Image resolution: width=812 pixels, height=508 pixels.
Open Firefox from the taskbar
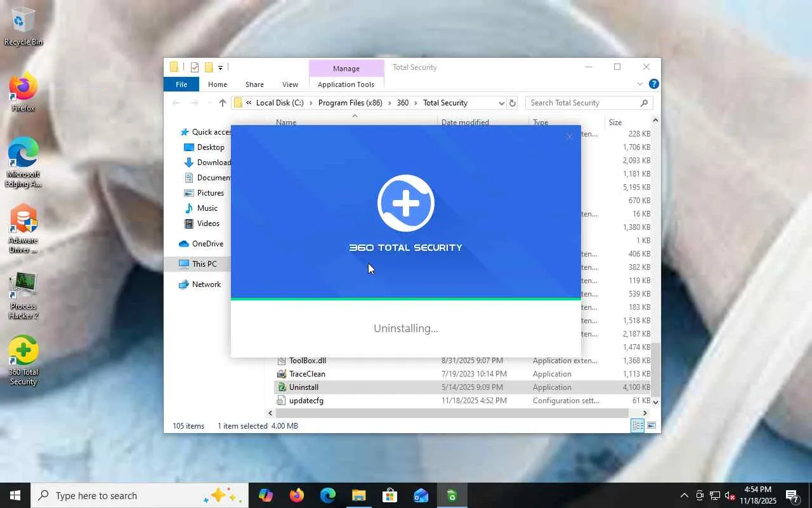[x=297, y=495]
